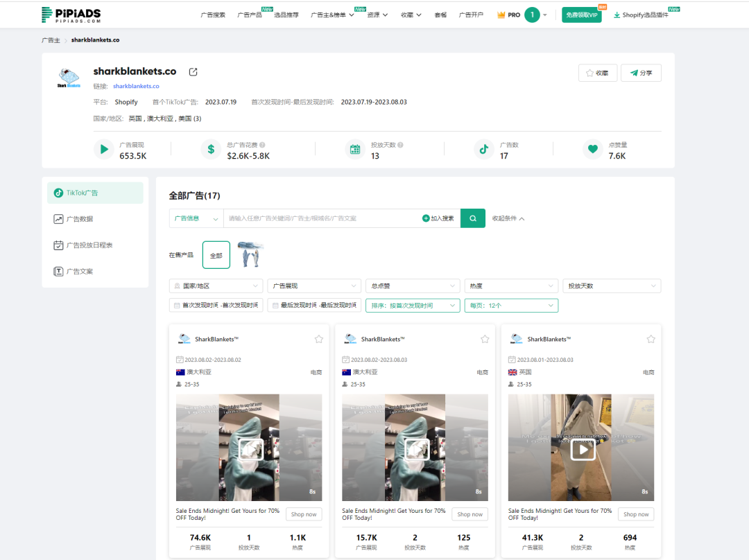This screenshot has height=560, width=749.
Task: Expand the 广告主&榜单 menu
Action: [x=332, y=15]
